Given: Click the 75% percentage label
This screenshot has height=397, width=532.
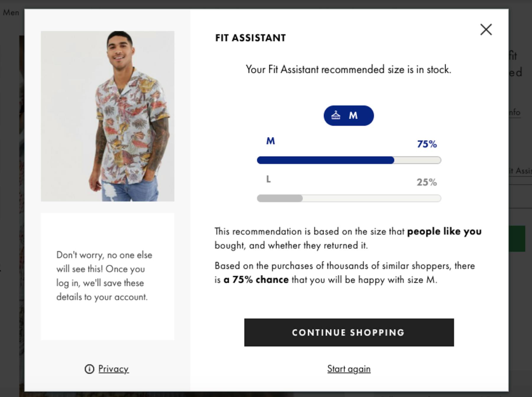Looking at the screenshot, I should coord(427,144).
